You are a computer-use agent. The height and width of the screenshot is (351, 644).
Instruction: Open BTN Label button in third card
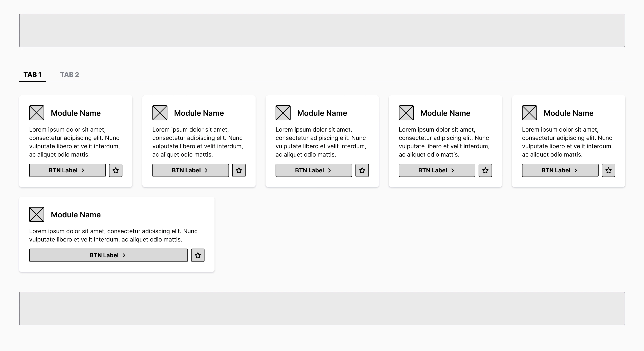314,170
